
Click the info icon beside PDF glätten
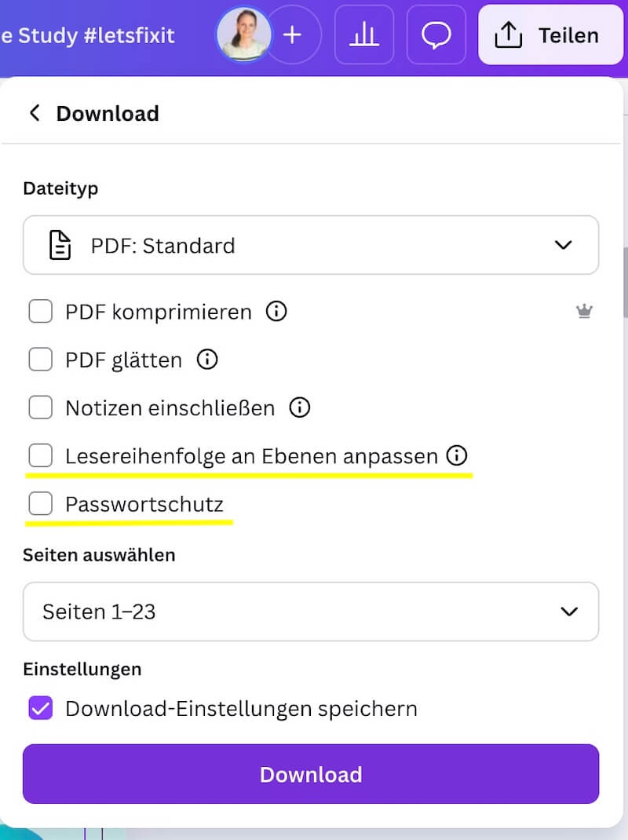coord(207,360)
